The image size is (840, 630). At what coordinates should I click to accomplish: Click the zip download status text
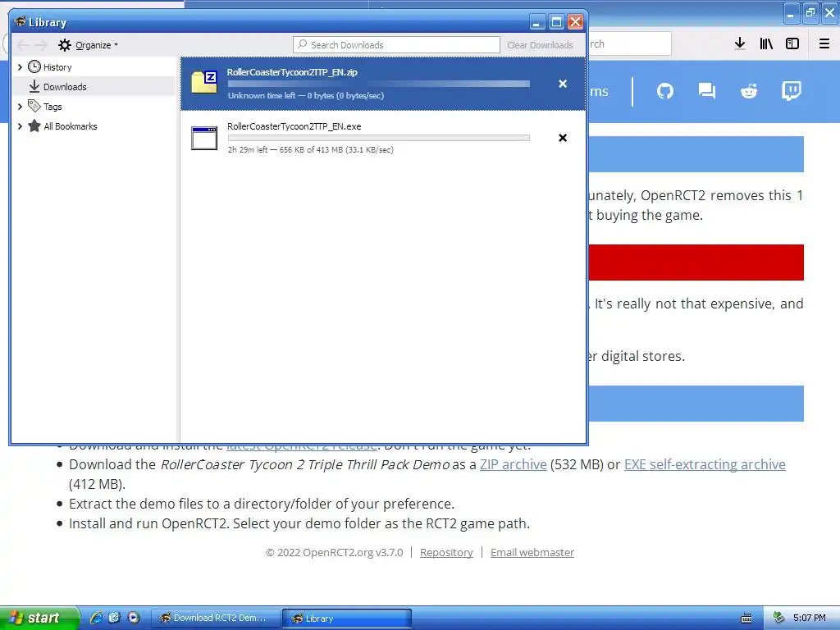[x=306, y=95]
